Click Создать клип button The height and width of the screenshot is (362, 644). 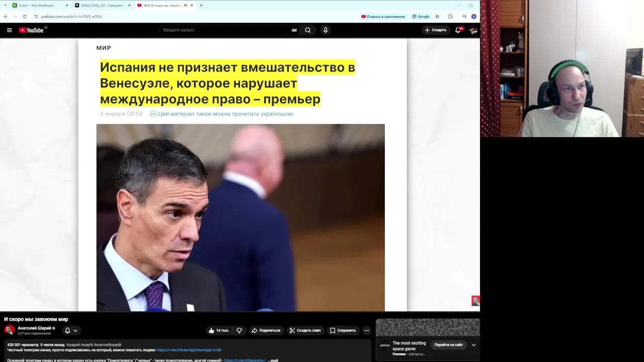[305, 330]
